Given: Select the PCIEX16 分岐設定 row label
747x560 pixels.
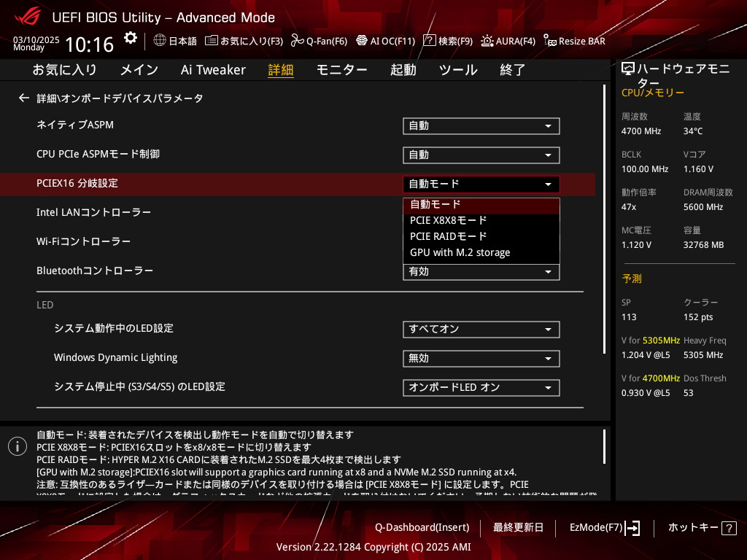Looking at the screenshot, I should click(x=77, y=183).
